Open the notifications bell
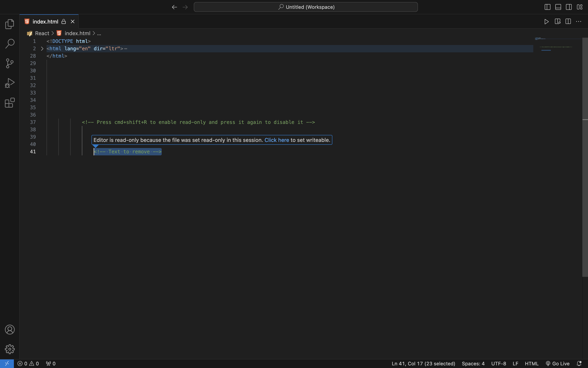588x368 pixels. click(579, 363)
